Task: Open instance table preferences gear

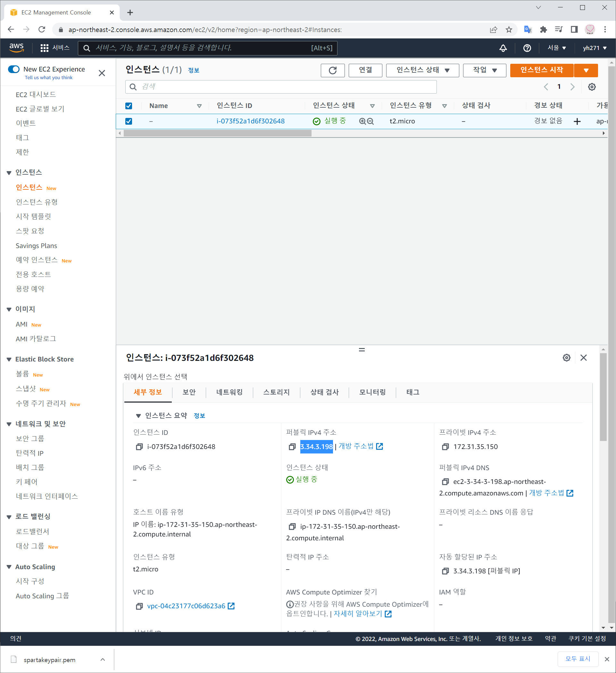Action: pyautogui.click(x=592, y=87)
